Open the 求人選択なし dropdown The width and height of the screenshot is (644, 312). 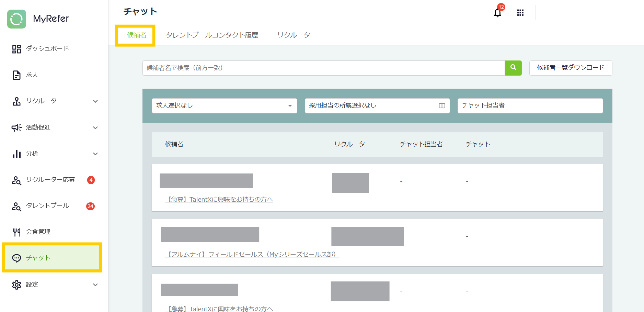[224, 106]
